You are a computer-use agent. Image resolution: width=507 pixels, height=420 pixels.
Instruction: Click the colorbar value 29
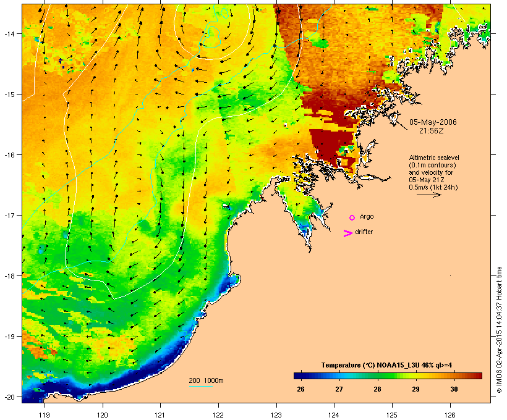click(x=416, y=389)
